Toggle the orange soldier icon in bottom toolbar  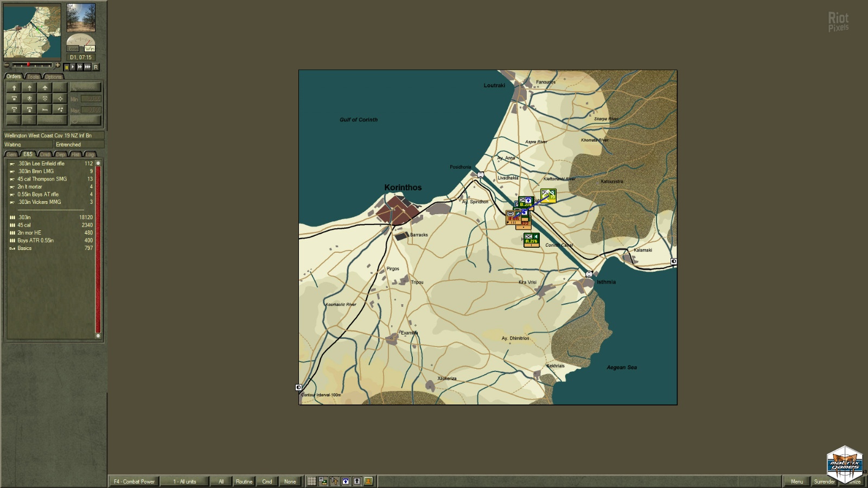[x=368, y=481]
